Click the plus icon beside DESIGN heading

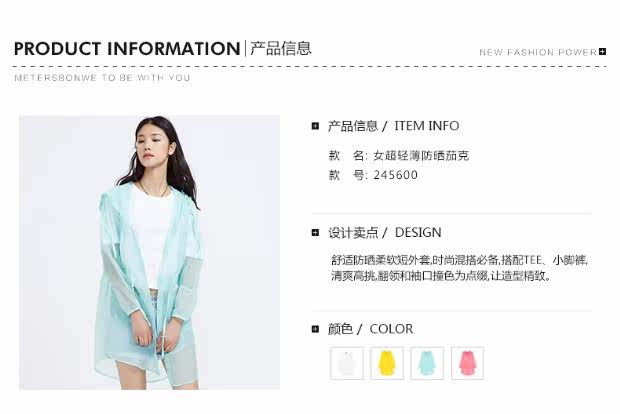[x=315, y=233]
